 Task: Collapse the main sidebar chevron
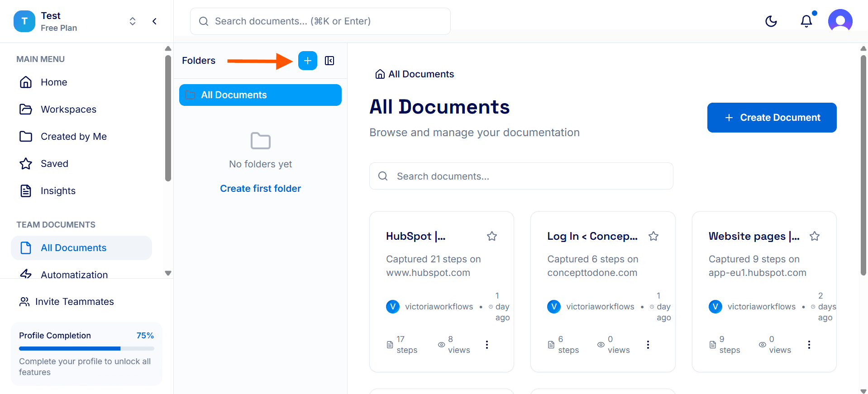154,21
